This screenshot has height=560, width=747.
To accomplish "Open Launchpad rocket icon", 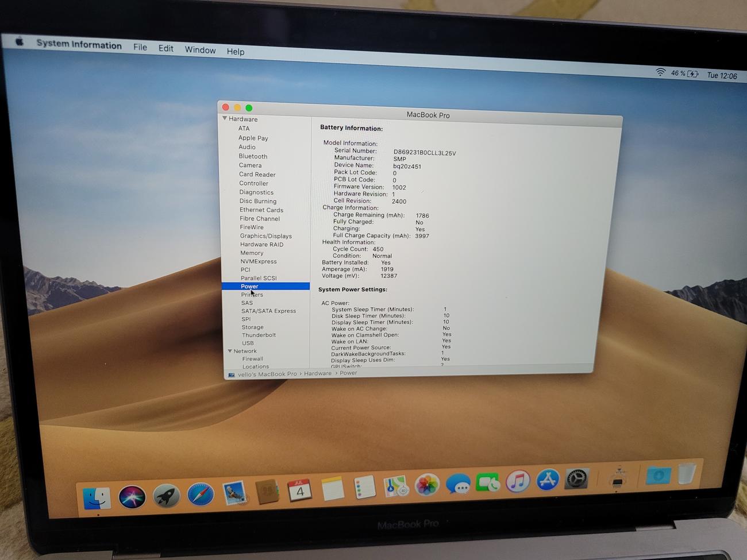I will coord(167,495).
